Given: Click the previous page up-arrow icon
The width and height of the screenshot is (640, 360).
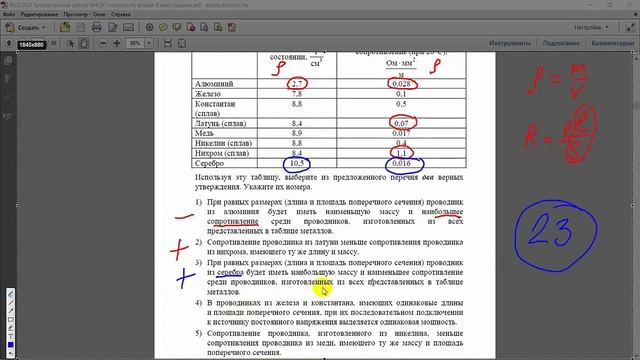Looking at the screenshot, I should point(9,43).
